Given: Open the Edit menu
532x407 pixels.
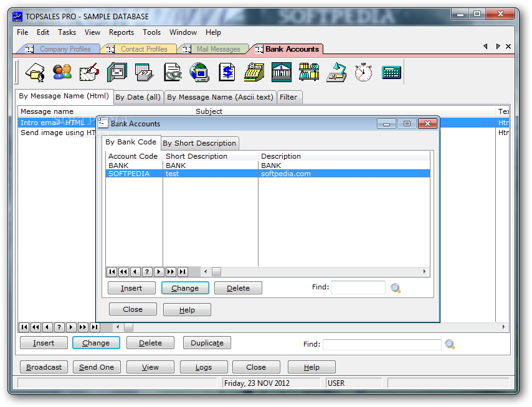Looking at the screenshot, I should [x=43, y=32].
